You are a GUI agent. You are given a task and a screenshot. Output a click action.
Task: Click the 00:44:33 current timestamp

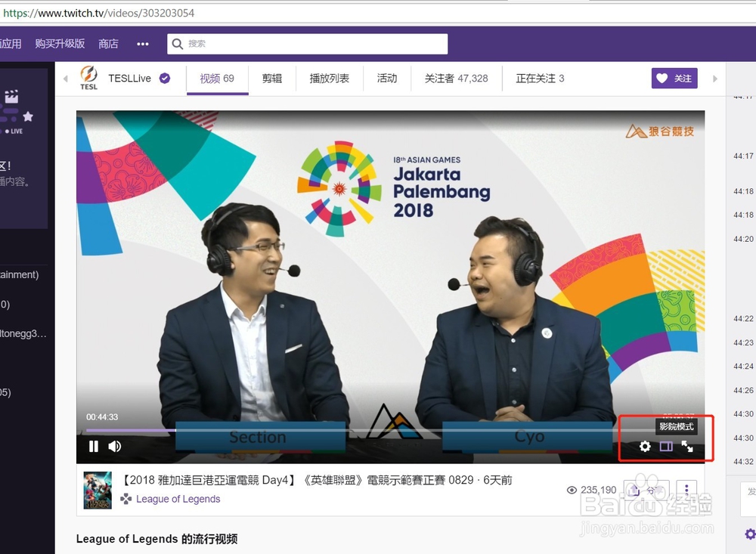click(102, 417)
